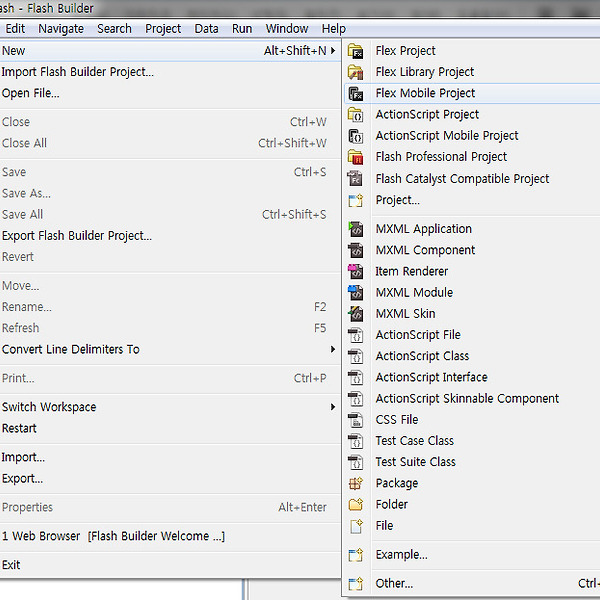Click the Flash Catalyst Compatible Project icon
This screenshot has width=600, height=600.
[355, 179]
